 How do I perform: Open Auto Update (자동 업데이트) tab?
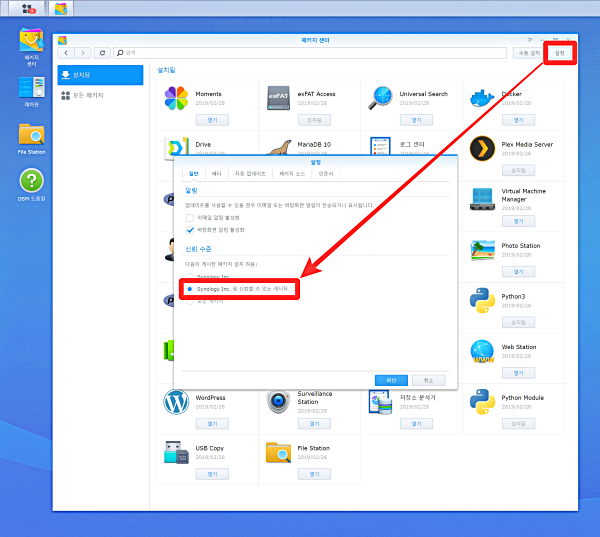[250, 174]
